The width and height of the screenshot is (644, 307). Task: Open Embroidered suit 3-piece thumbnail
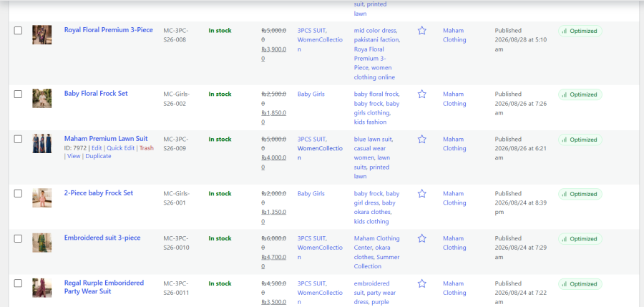(42, 243)
